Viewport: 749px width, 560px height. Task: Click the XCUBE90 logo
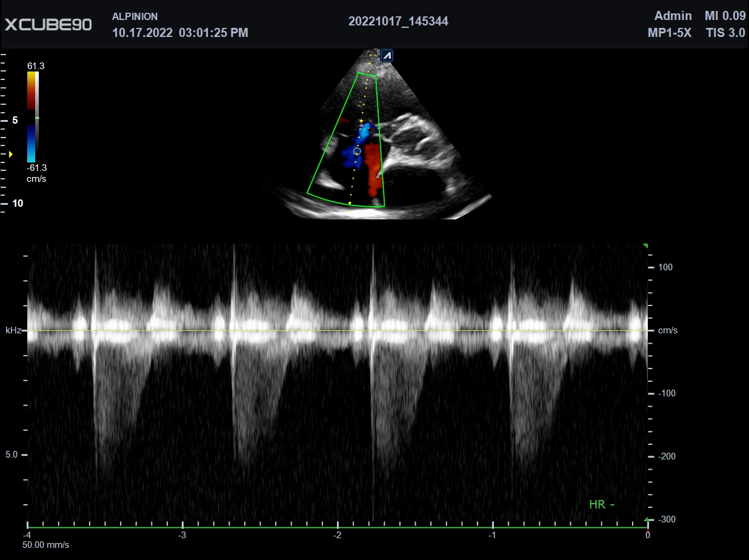[x=48, y=24]
